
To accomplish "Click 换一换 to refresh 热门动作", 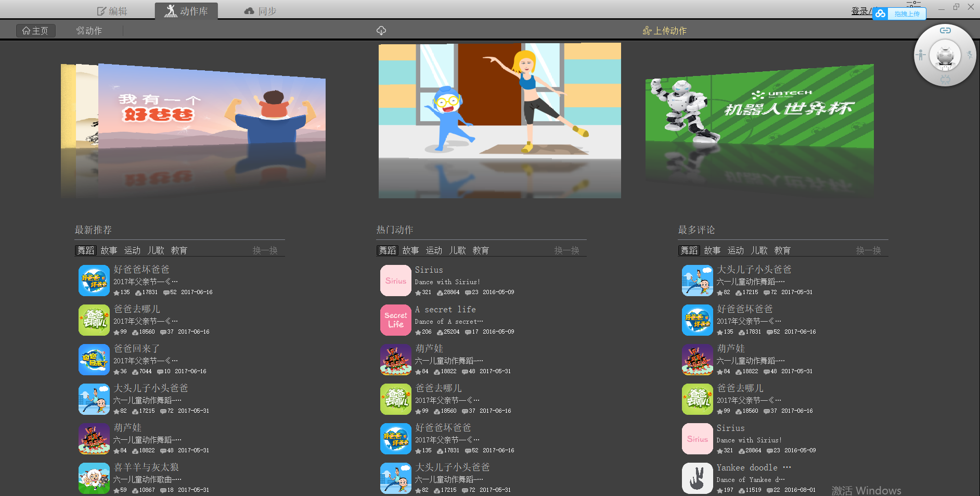I will pyautogui.click(x=567, y=250).
